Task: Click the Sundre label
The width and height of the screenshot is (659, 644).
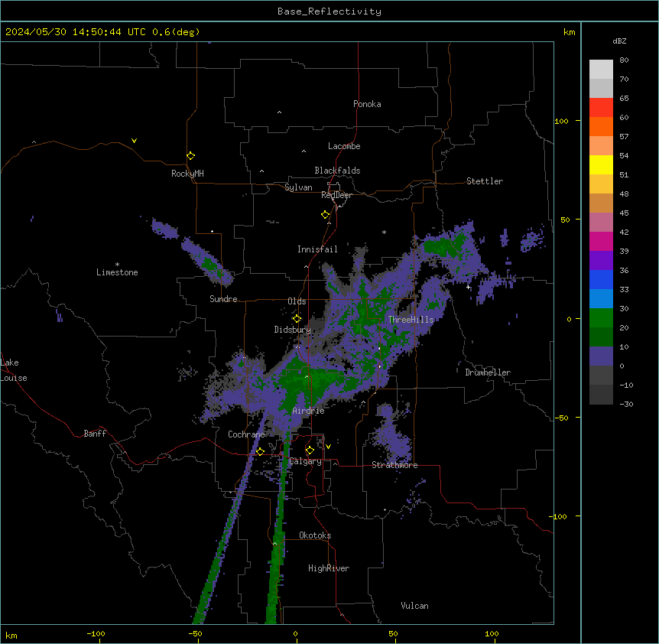Action: click(x=223, y=299)
